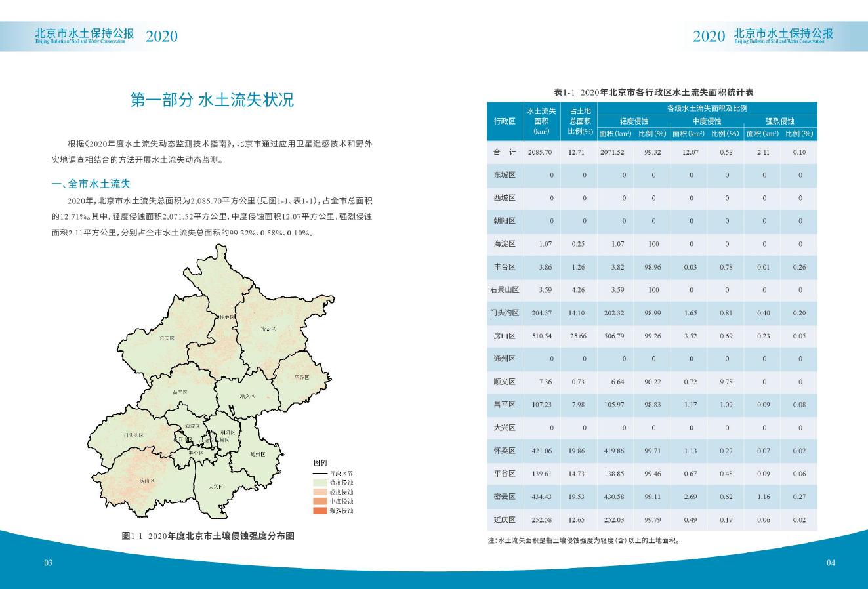
Task: Click the 行政区 column header
Action: (505, 121)
